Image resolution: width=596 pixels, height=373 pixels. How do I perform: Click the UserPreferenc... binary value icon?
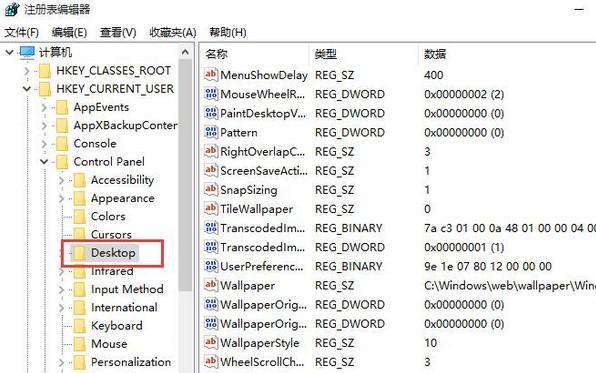click(x=211, y=265)
